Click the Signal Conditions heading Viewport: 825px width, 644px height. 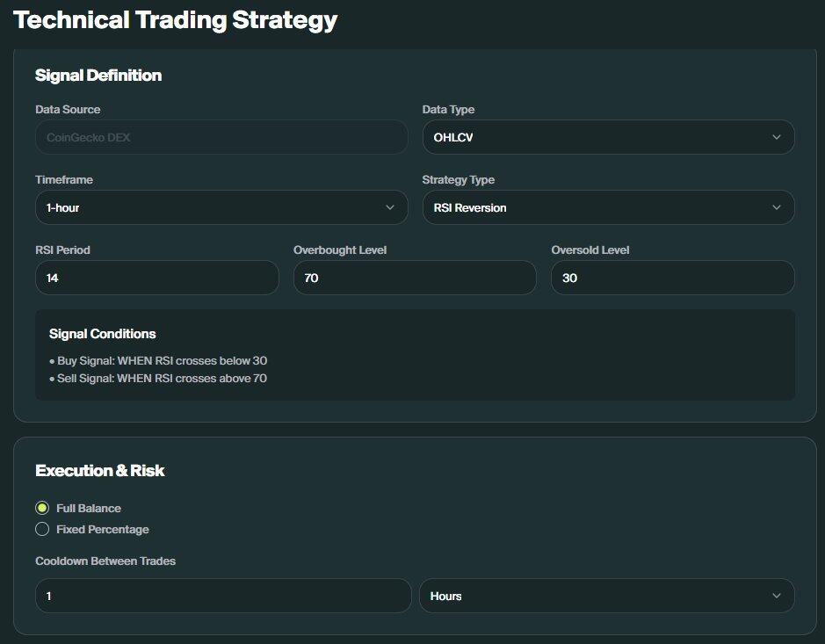103,334
